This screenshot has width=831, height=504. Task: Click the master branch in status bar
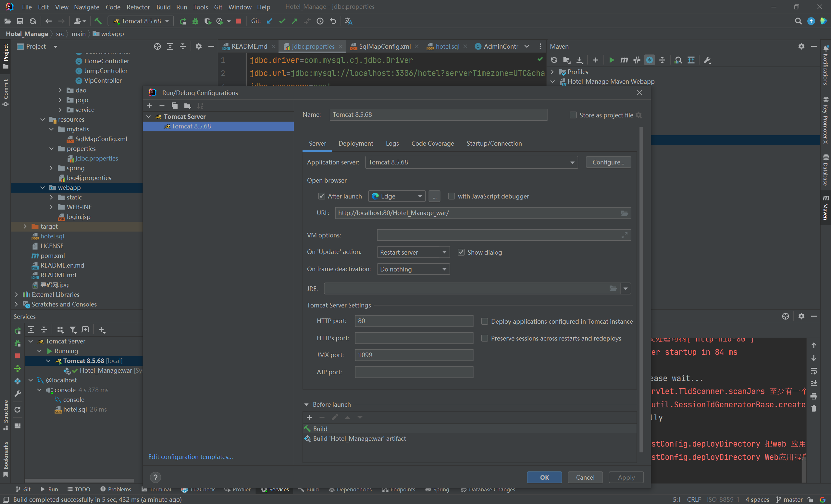click(789, 499)
